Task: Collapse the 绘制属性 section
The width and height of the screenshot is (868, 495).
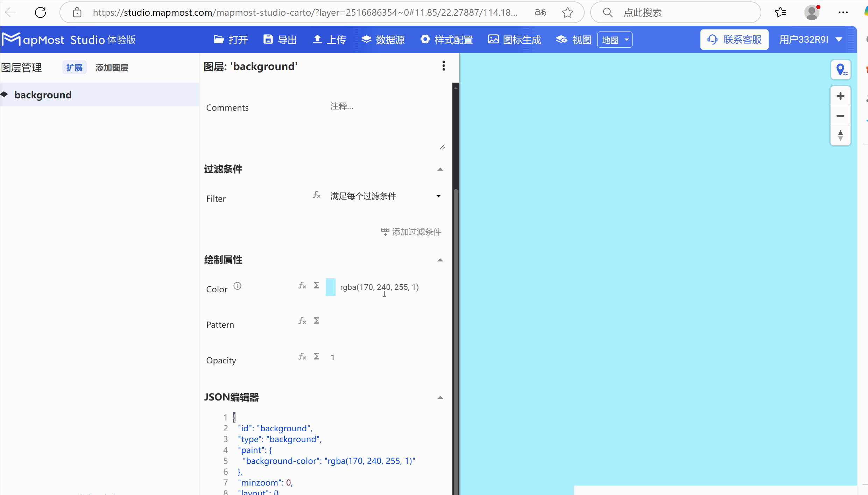Action: (440, 260)
